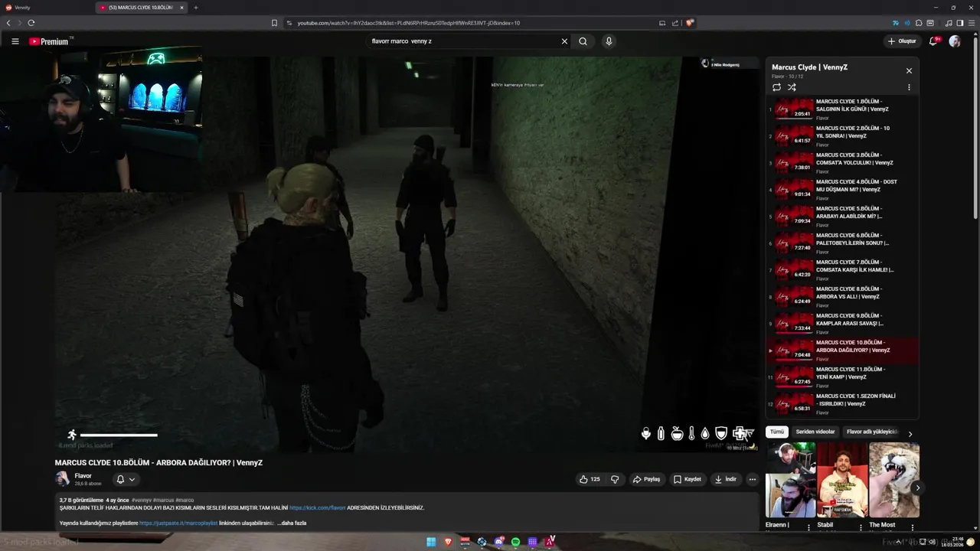This screenshot has height=551, width=980.
Task: Toggle playlist loop button
Action: [x=776, y=87]
